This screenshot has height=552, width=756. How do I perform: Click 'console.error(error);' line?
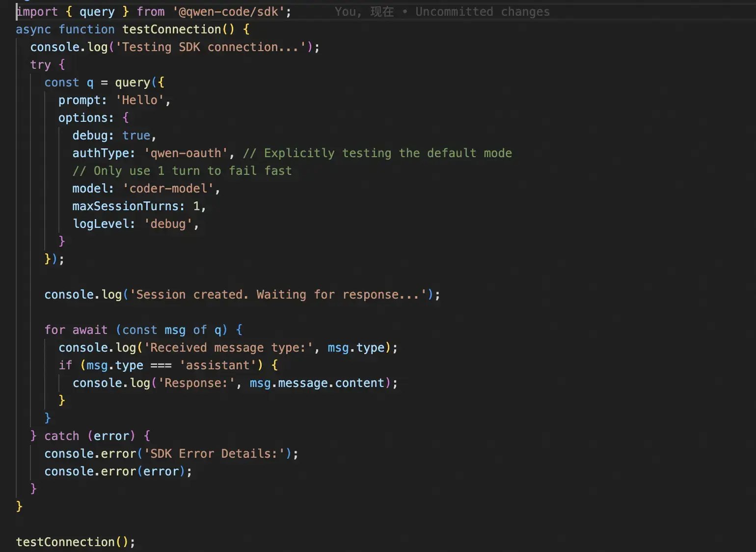coord(118,471)
